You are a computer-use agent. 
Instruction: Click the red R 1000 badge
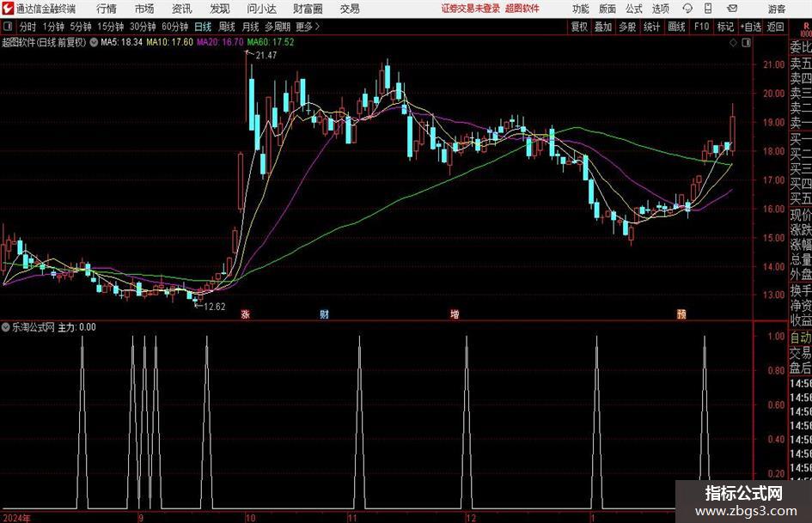[x=806, y=29]
